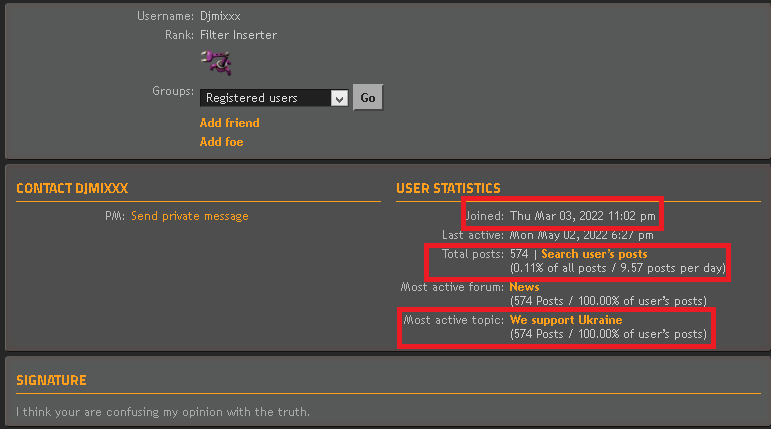Viewport: 771px width, 429px height.
Task: Click the username Djmixxx text
Action: [220, 16]
